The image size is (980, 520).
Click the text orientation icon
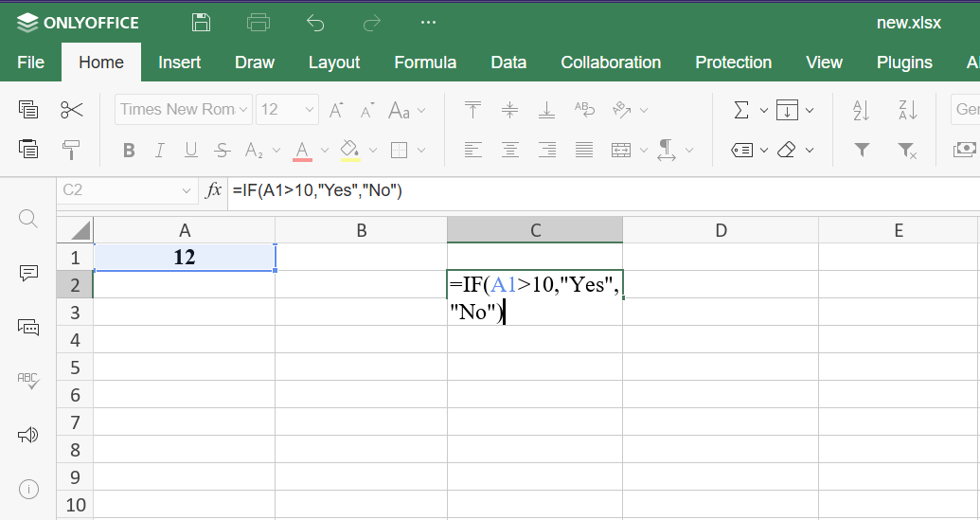pos(622,110)
